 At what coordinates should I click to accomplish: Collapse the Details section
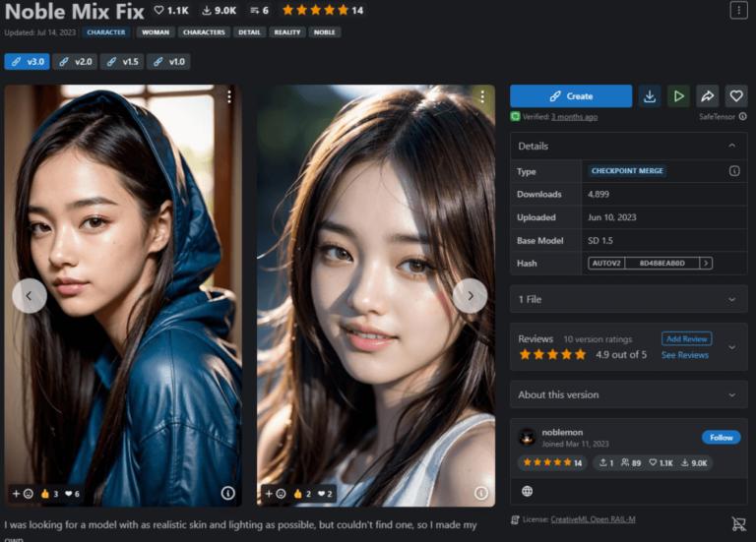pos(731,146)
